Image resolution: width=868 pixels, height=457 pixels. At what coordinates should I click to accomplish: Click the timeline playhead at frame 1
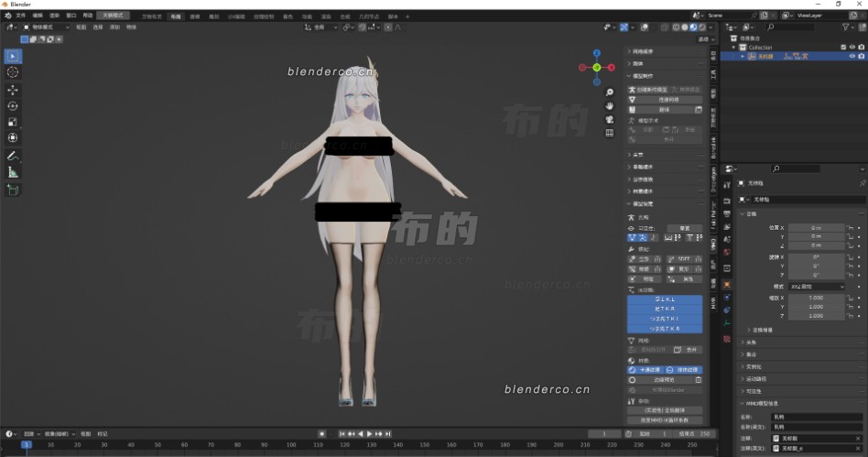(26, 444)
